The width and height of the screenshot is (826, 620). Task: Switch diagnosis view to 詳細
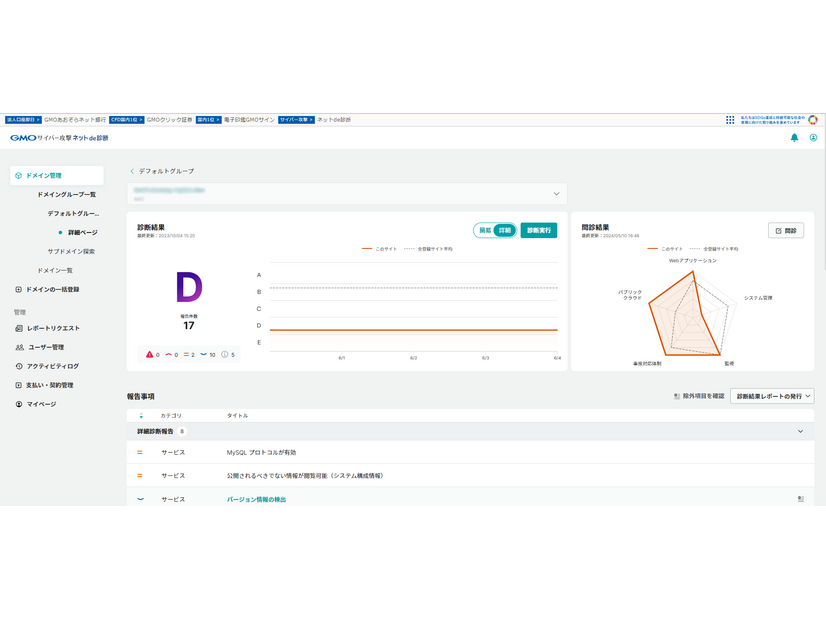[x=505, y=230]
